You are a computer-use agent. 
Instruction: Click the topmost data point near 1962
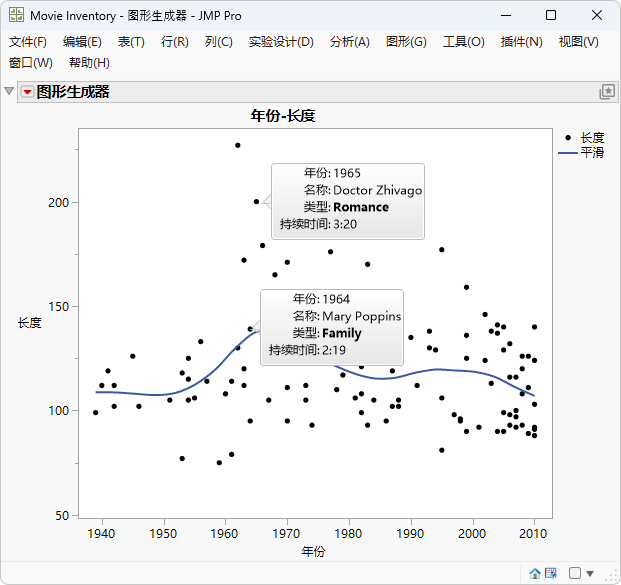(238, 145)
